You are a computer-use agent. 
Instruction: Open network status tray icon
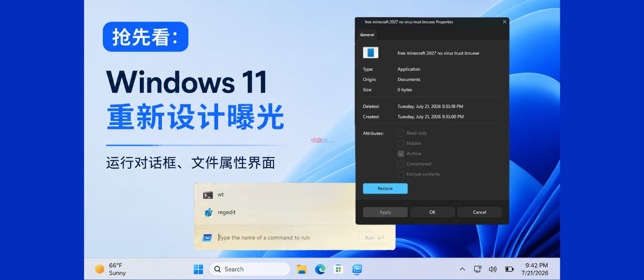pyautogui.click(x=477, y=269)
